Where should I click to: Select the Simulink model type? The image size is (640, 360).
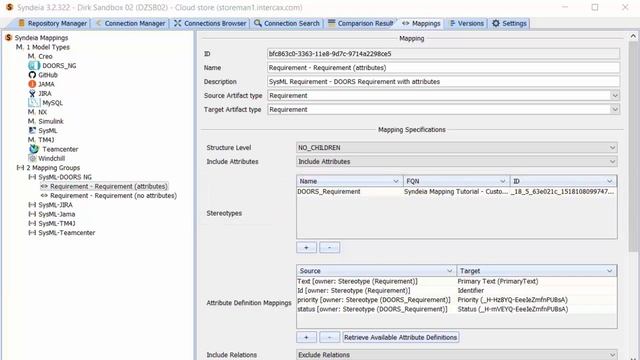click(x=51, y=121)
